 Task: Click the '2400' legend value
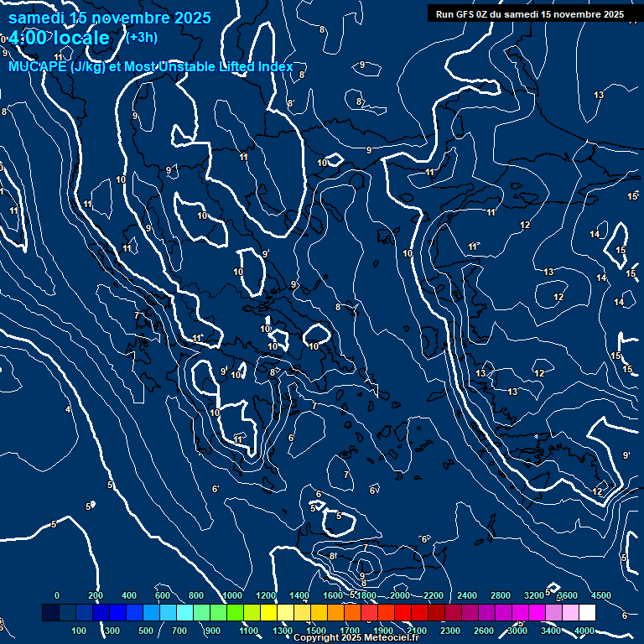point(467,595)
